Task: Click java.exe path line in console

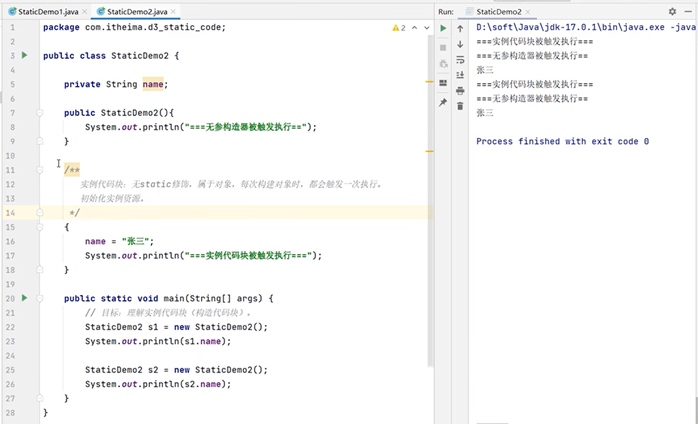Action: pyautogui.click(x=585, y=27)
